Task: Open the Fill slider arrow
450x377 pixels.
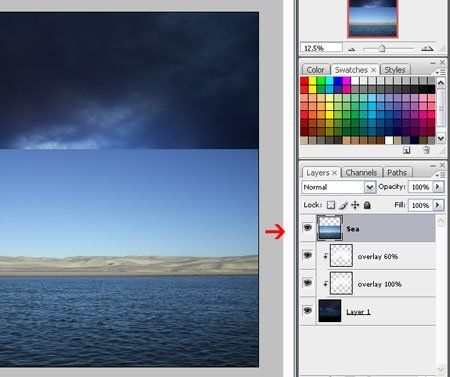Action: [438, 205]
